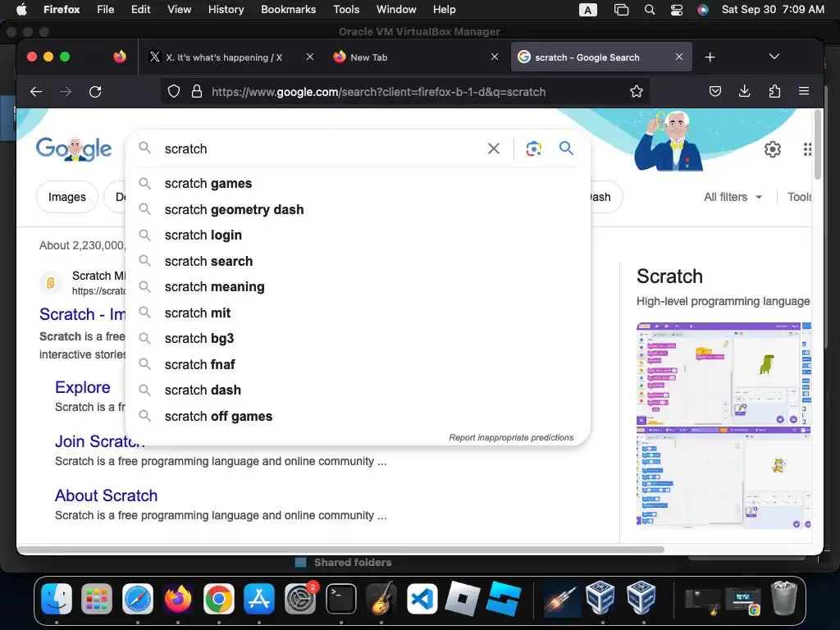The image size is (840, 630).
Task: Click the vertical page scrollbar
Action: (818, 144)
